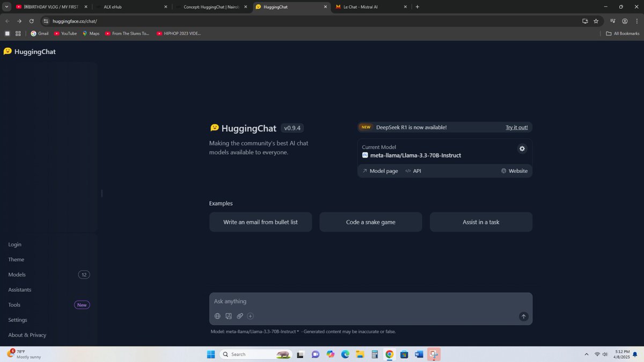The height and width of the screenshot is (362, 644).
Task: Click the browser forward arrow
Action: tap(19, 21)
